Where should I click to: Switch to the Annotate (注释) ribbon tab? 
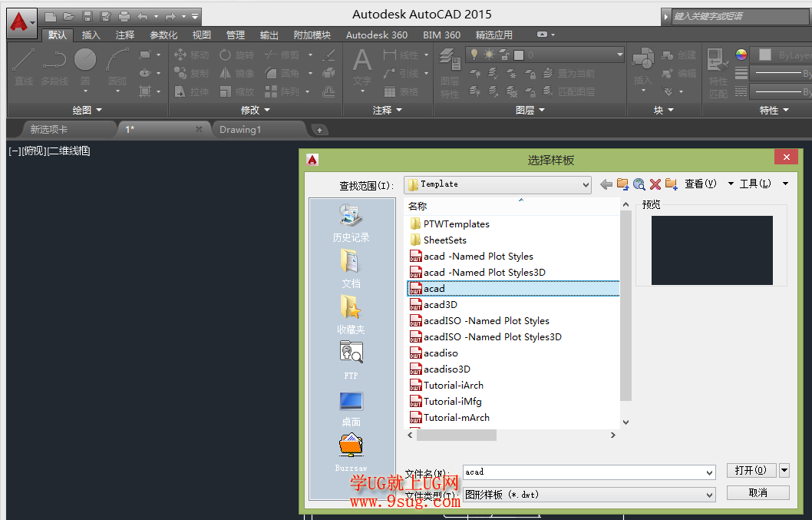coord(125,35)
